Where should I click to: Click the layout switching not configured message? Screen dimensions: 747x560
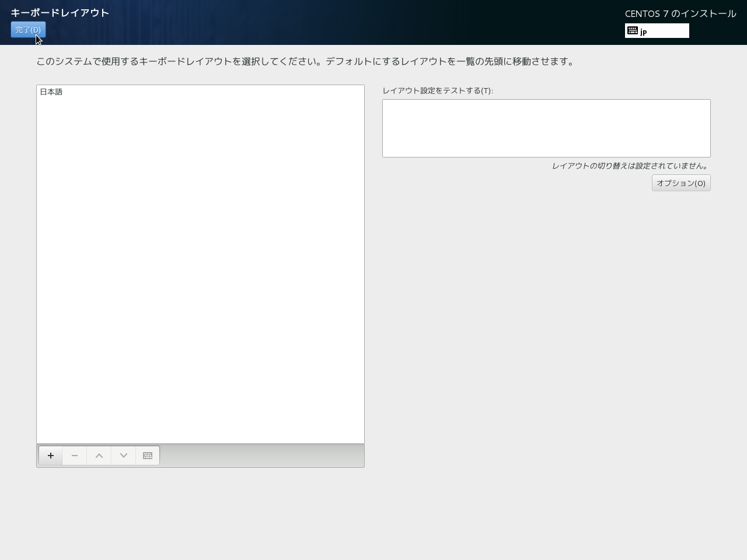pos(630,166)
